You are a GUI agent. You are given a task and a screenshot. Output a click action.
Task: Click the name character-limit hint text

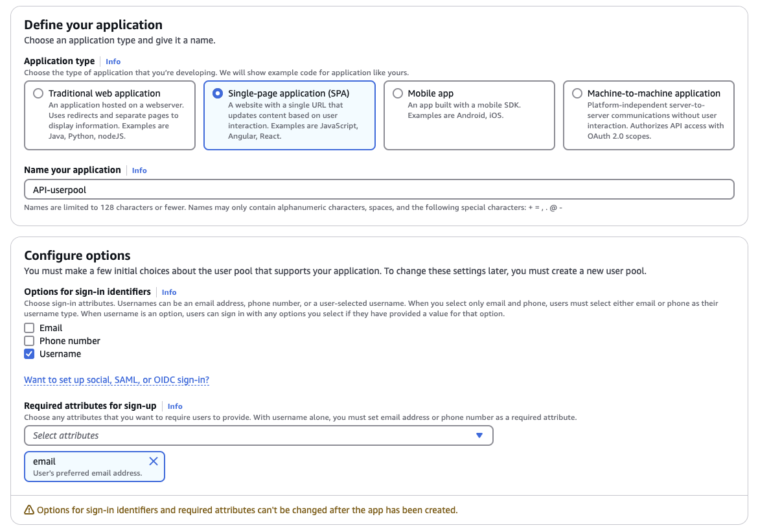[293, 207]
